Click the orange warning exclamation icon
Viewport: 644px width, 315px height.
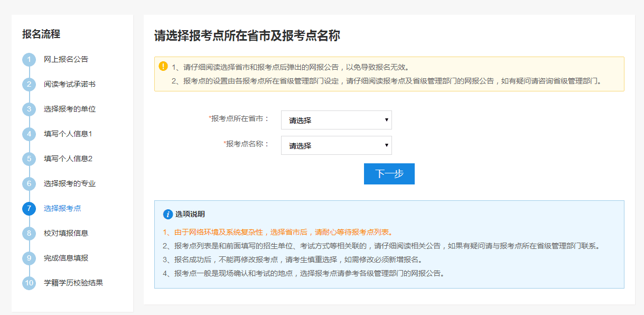(x=163, y=67)
